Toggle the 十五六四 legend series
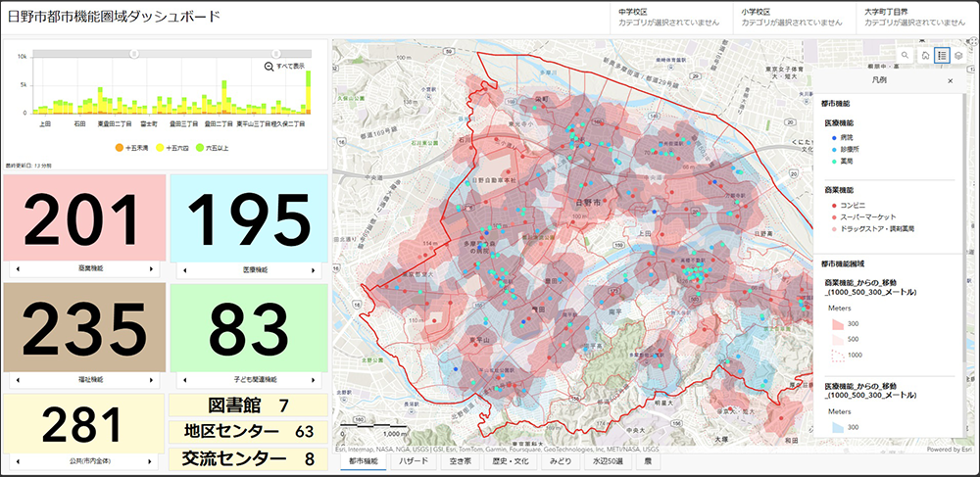Image resolution: width=980 pixels, height=477 pixels. tap(172, 147)
